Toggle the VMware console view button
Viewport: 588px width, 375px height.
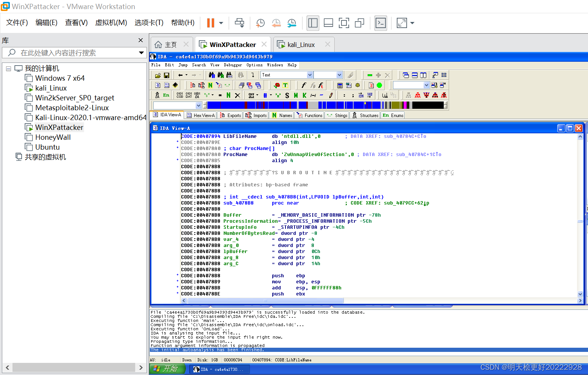[x=381, y=23]
